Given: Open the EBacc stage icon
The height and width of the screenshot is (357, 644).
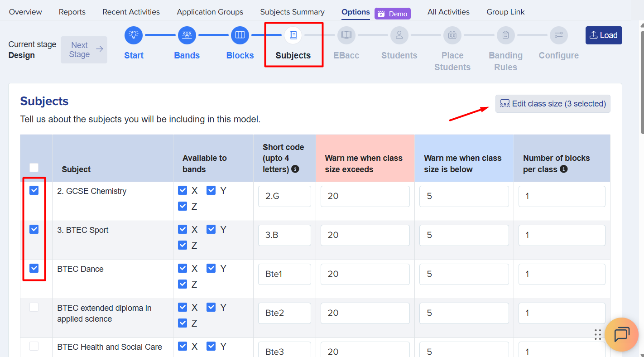Looking at the screenshot, I should (346, 35).
